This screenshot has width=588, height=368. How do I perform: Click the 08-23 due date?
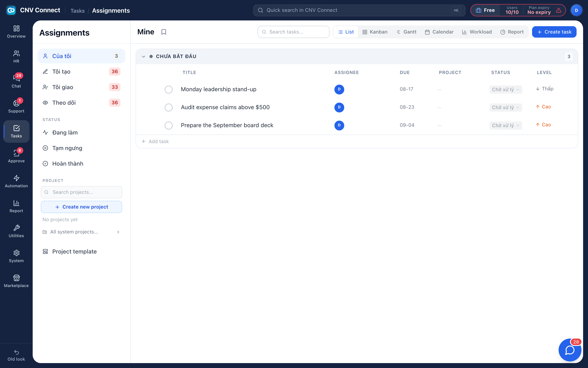(x=407, y=107)
